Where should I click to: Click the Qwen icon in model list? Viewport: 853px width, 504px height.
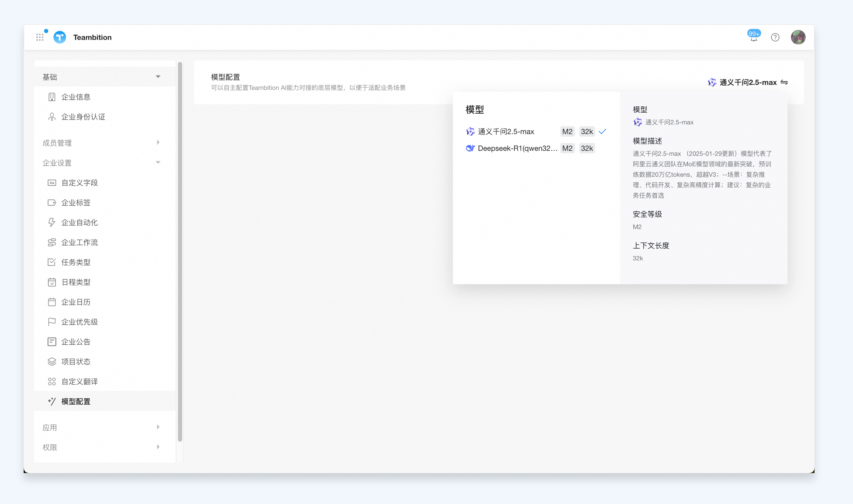click(470, 131)
